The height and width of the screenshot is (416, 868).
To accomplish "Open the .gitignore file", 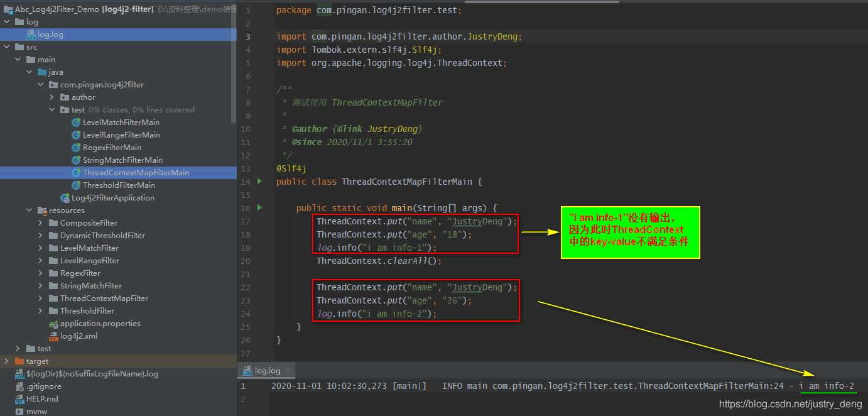I will pos(44,386).
